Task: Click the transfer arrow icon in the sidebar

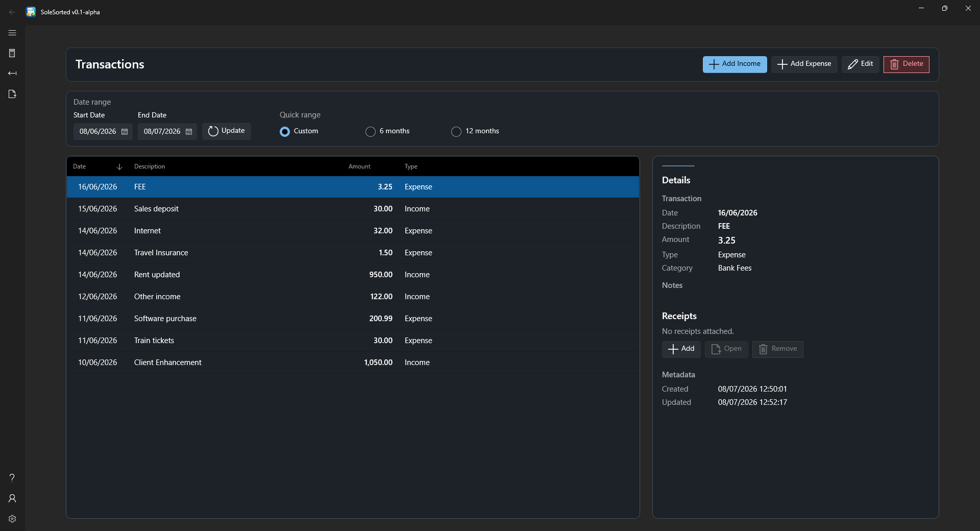Action: pyautogui.click(x=12, y=74)
